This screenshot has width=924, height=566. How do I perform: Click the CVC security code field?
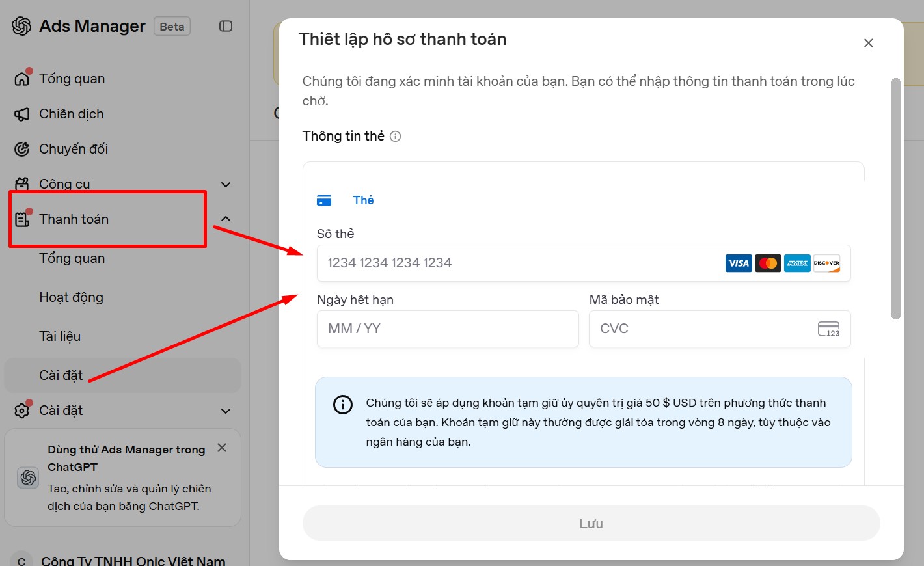[x=720, y=329]
